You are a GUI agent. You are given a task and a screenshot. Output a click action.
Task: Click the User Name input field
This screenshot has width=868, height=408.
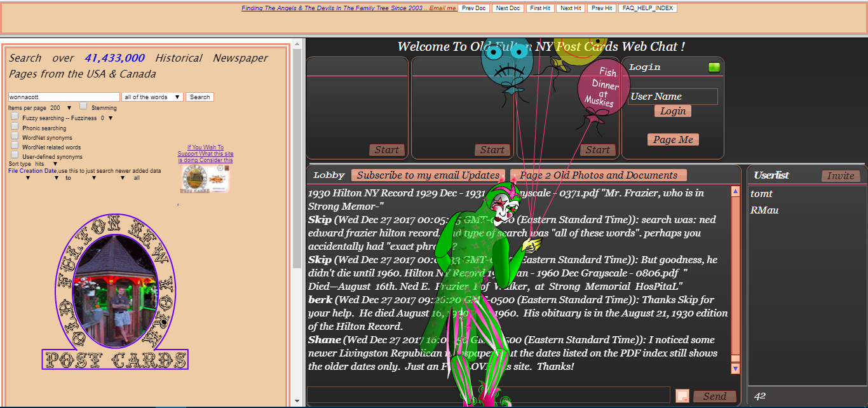(x=673, y=97)
